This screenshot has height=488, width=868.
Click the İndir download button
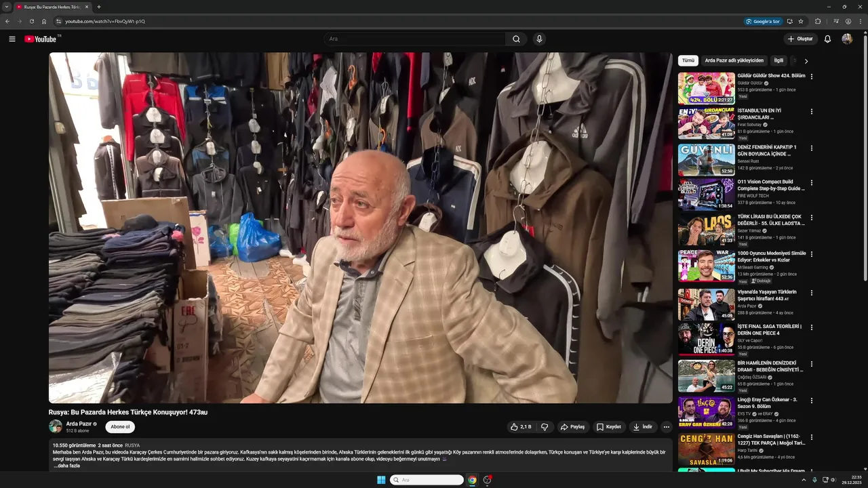point(643,427)
